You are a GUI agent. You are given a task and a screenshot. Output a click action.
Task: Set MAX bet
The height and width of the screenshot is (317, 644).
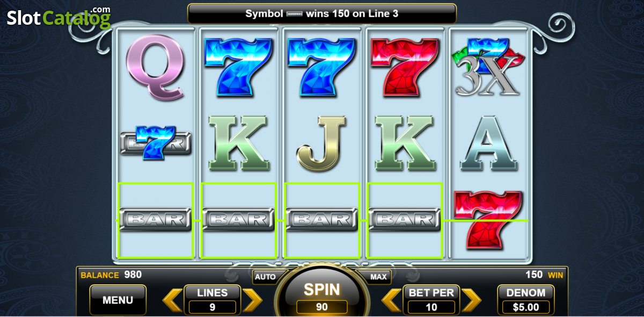(379, 277)
